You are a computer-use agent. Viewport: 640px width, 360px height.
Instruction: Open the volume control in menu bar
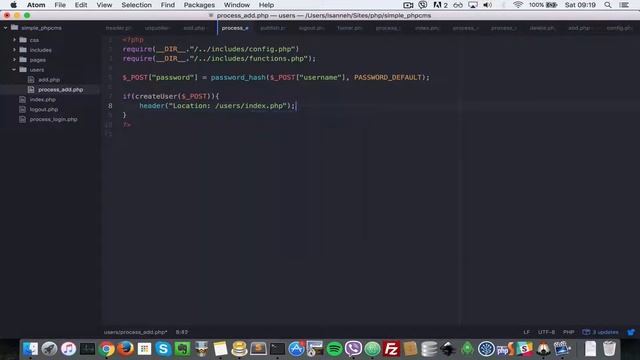487,5
